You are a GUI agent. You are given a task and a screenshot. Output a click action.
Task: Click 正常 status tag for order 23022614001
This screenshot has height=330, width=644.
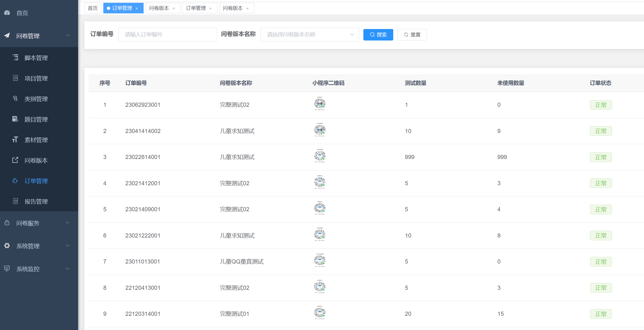click(x=601, y=157)
